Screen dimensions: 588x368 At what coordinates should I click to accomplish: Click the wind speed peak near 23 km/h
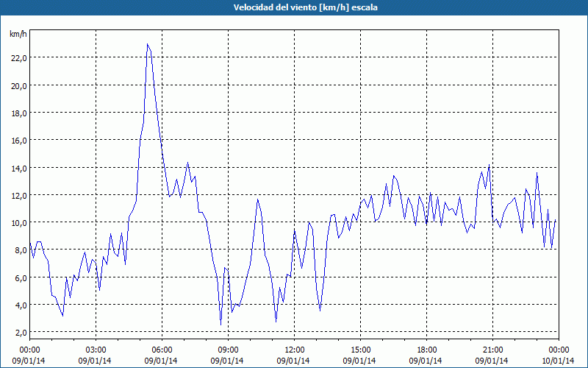(148, 44)
